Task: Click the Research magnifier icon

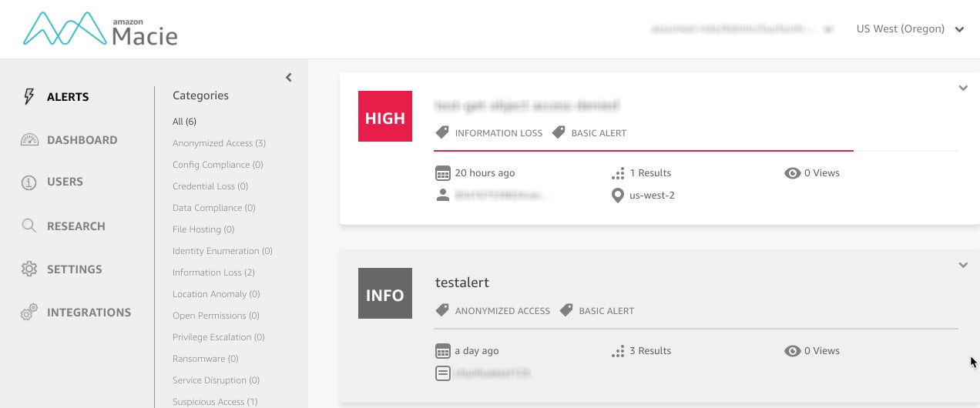Action: (29, 226)
